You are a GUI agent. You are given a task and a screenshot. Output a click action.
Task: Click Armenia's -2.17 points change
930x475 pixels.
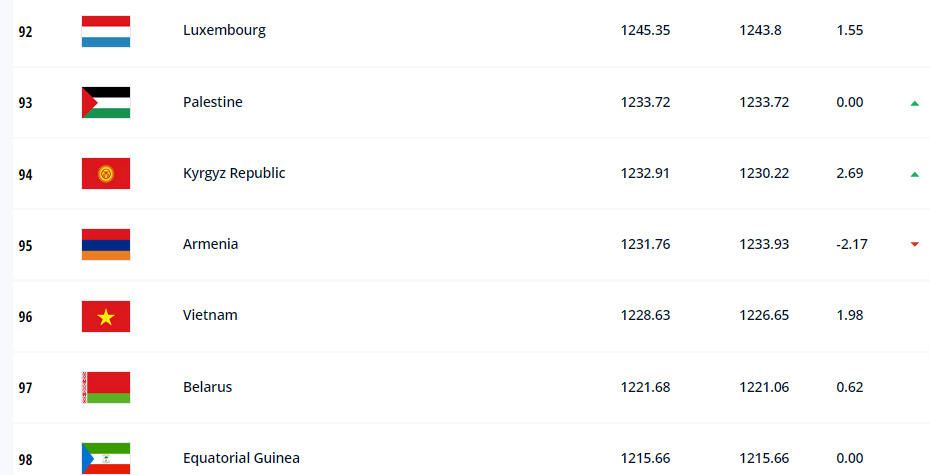point(850,245)
